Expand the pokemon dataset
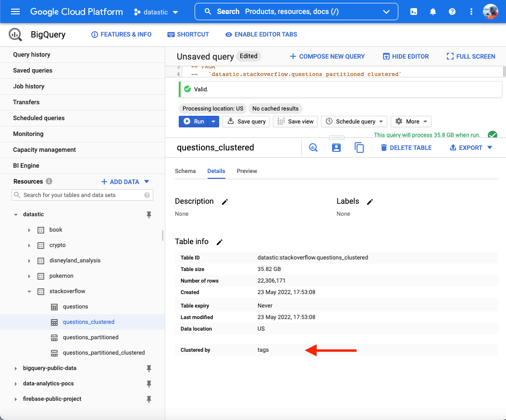 click(x=29, y=276)
